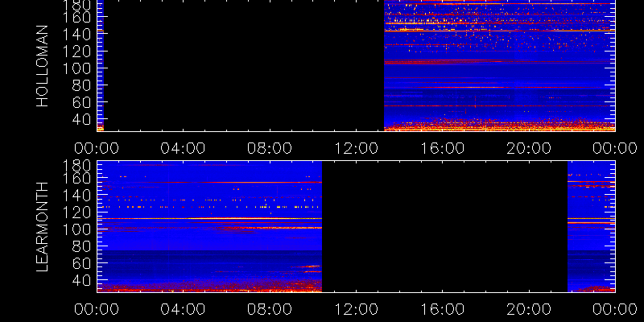
Task: Click the LEARMONTH spectrogram data after 22:00
Action: (592, 226)
